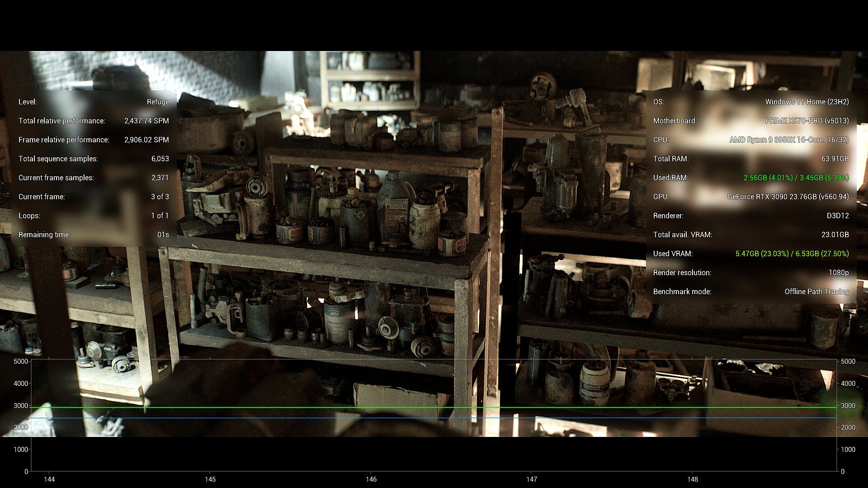Click the green Used RAM reading
868x488 pixels.
pos(796,178)
